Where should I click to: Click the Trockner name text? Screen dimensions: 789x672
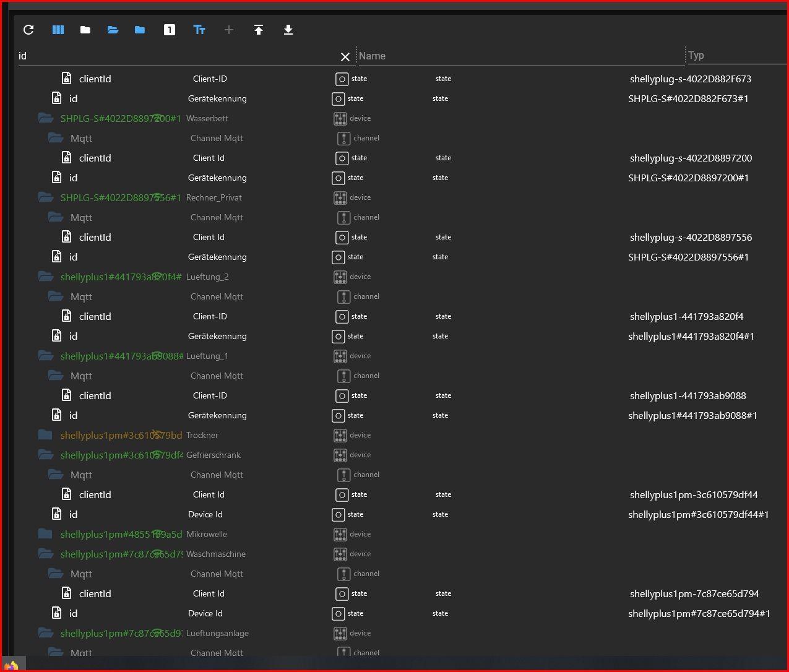coord(202,435)
